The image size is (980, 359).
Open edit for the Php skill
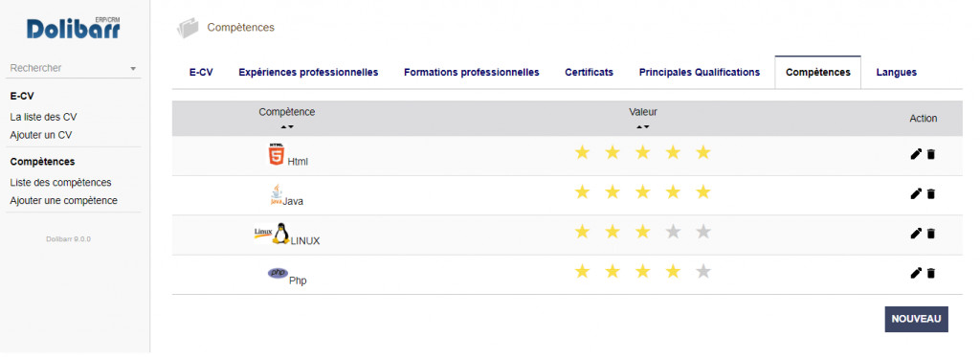point(916,273)
